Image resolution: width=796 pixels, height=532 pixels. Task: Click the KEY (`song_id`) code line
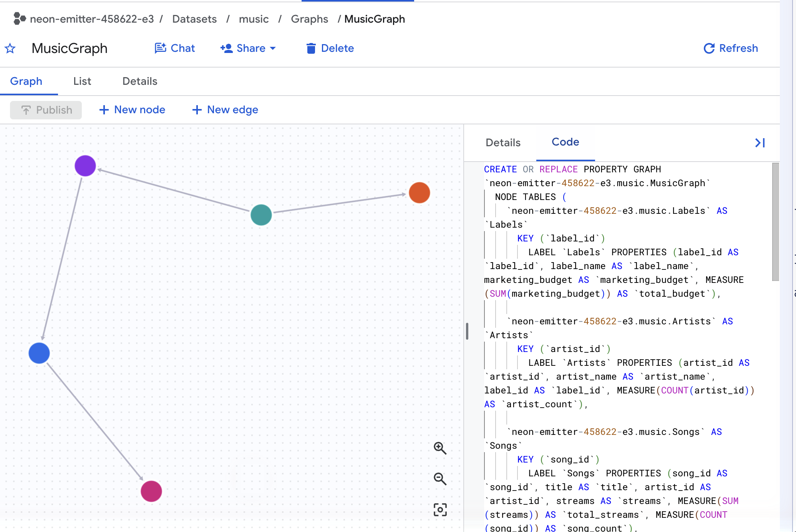coord(558,459)
